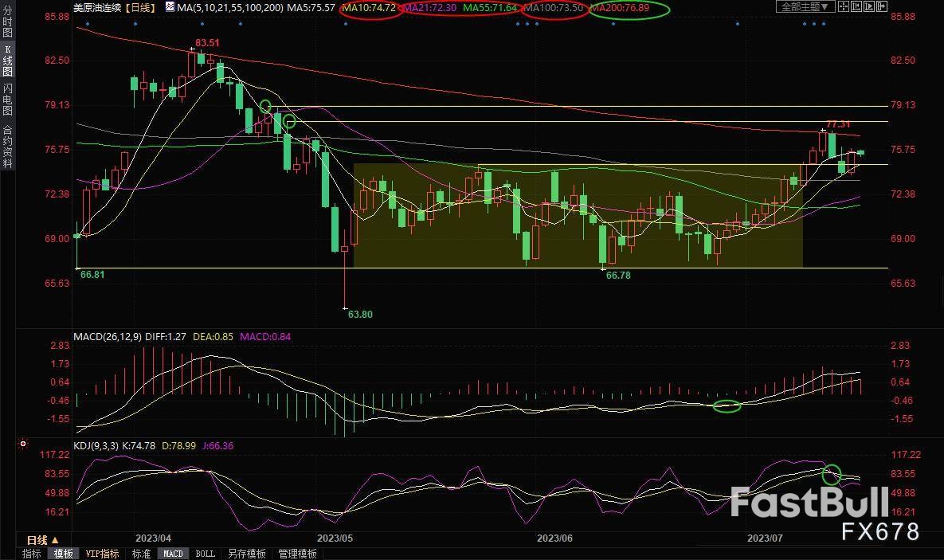Click the rightmost icon in top-right toolbar

click(x=882, y=6)
